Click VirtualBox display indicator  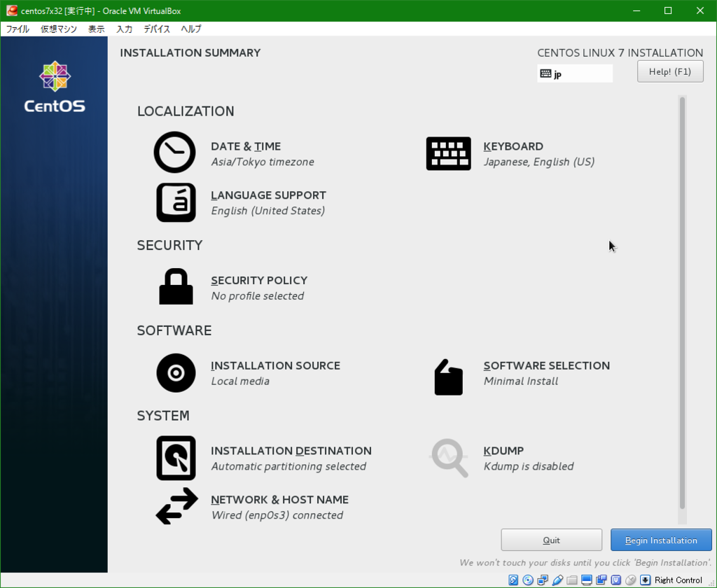pos(586,580)
